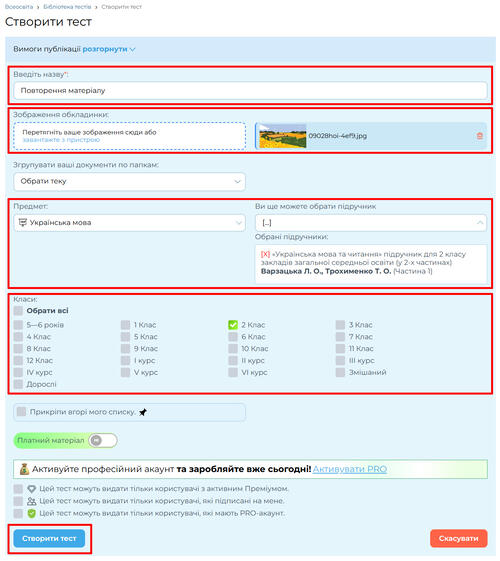This screenshot has height=561, width=500.
Task: Click the test name input field
Action: tap(250, 91)
